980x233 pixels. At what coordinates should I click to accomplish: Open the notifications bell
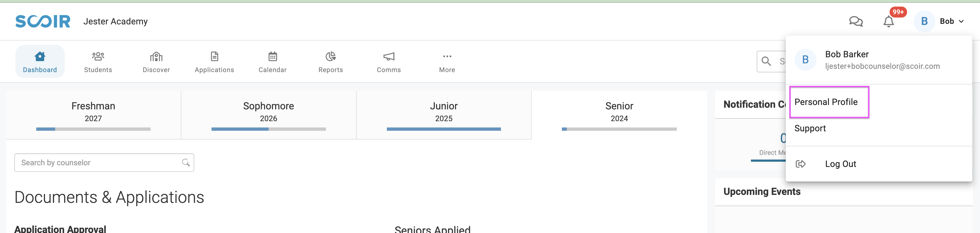[888, 22]
